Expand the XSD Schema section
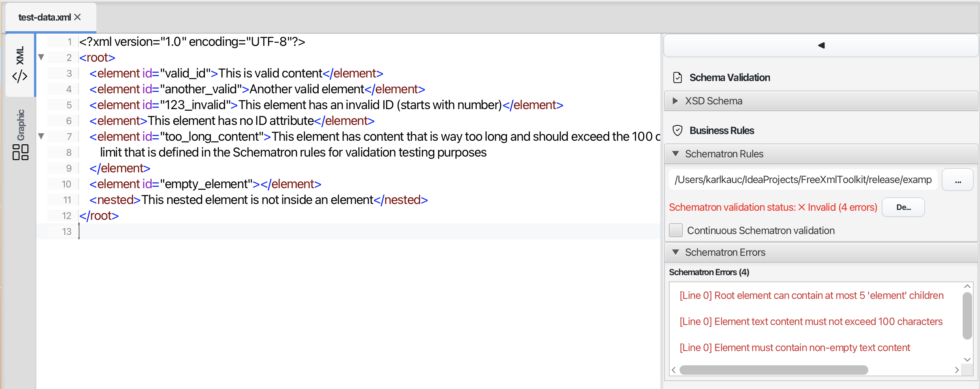The height and width of the screenshot is (389, 980). coord(676,101)
